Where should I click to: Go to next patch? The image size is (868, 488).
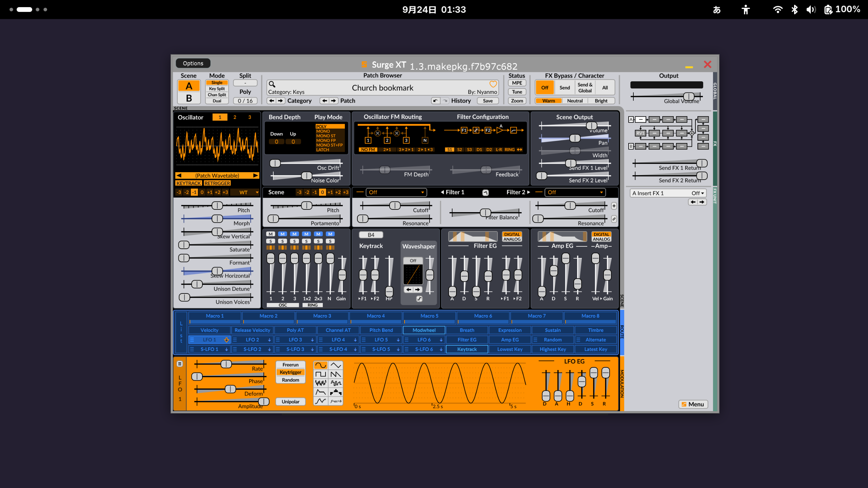[334, 101]
